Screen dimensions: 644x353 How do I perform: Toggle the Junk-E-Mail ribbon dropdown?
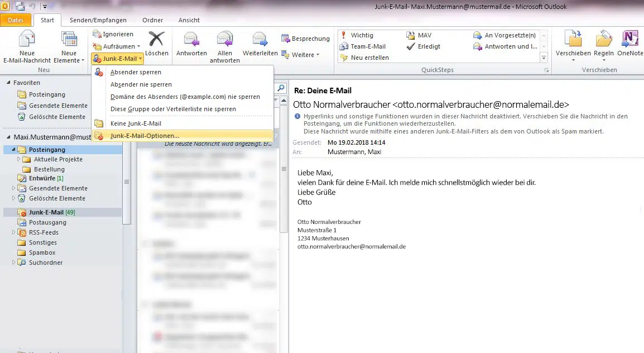click(117, 58)
